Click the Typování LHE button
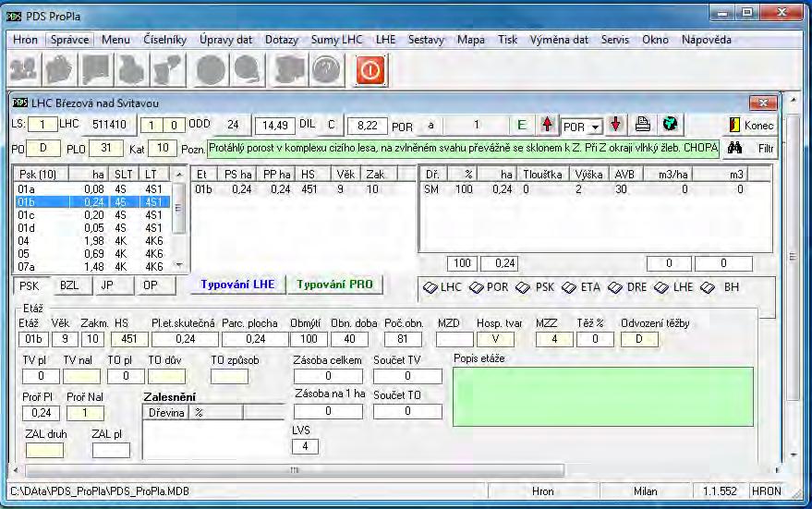Screen dimensions: 812x509 point(237,285)
